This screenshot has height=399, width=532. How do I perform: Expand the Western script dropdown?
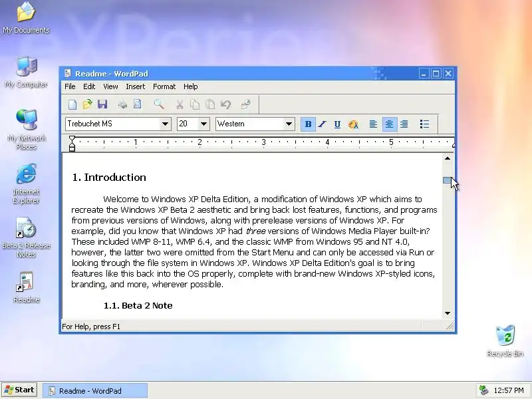289,124
